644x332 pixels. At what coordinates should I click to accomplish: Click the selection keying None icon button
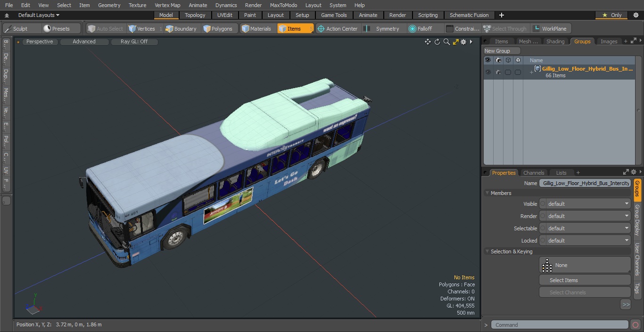pyautogui.click(x=585, y=265)
